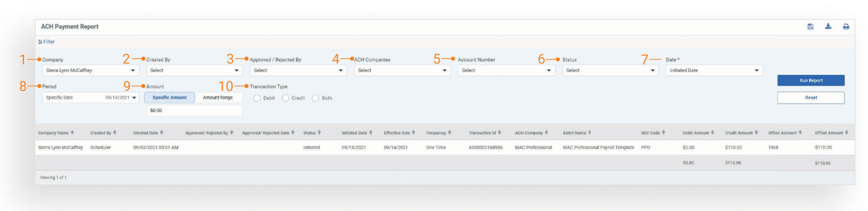Select the Debit transaction type
This screenshot has height=211, width=868.
pyautogui.click(x=257, y=99)
